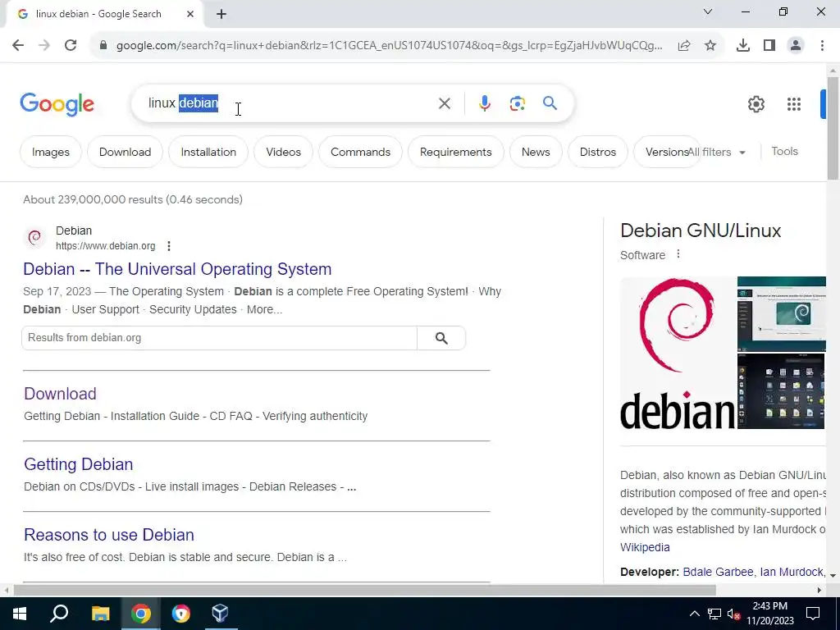
Task: Select the Commands filter chip
Action: [361, 152]
